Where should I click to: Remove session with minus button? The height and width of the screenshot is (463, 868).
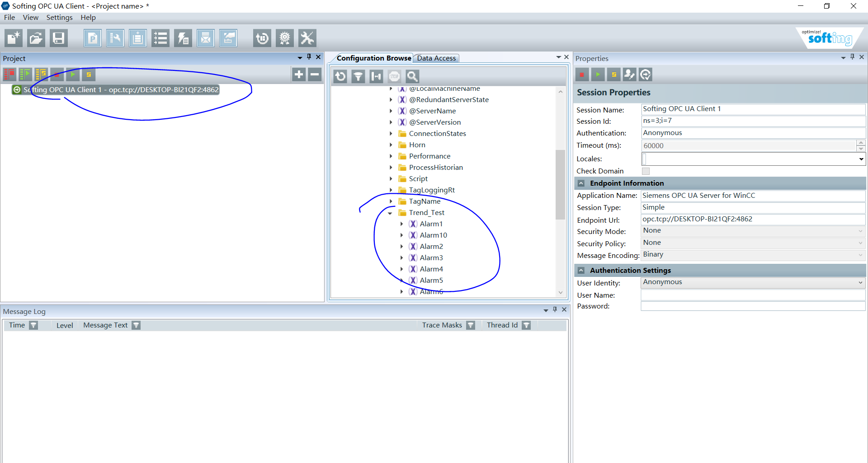[315, 75]
